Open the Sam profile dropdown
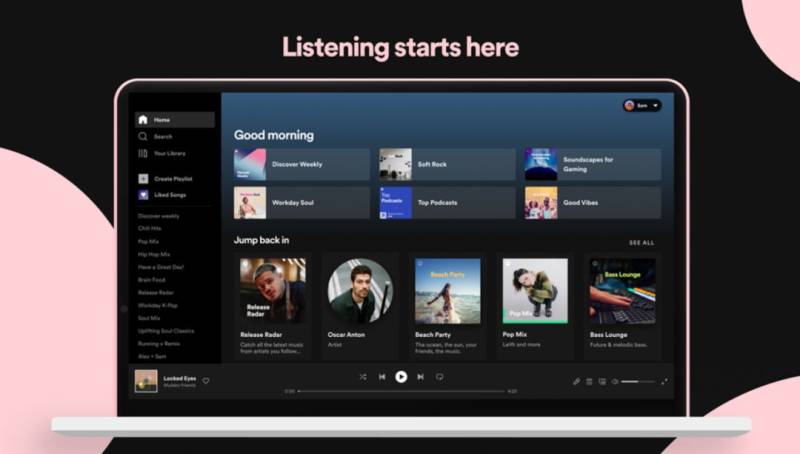800x454 pixels. coord(642,106)
